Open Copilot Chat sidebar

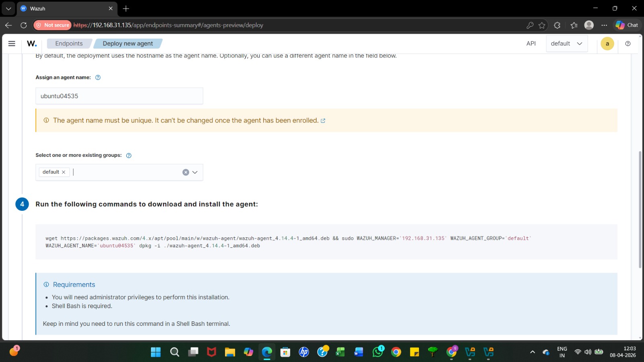tap(627, 25)
